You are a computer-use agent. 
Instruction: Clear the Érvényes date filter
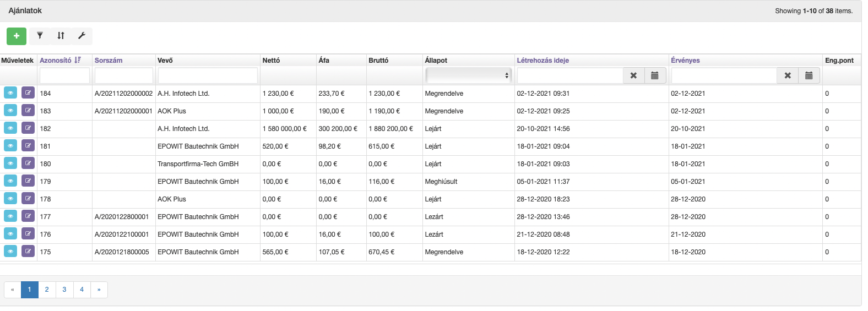click(788, 75)
